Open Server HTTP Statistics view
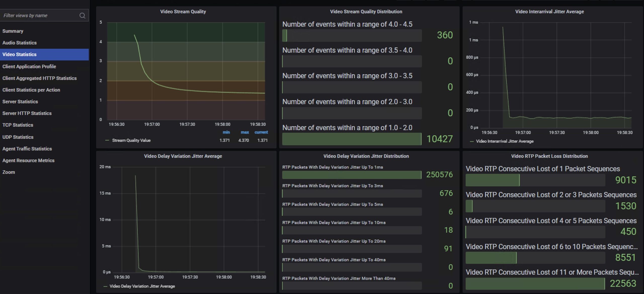The image size is (644, 294). tap(27, 113)
